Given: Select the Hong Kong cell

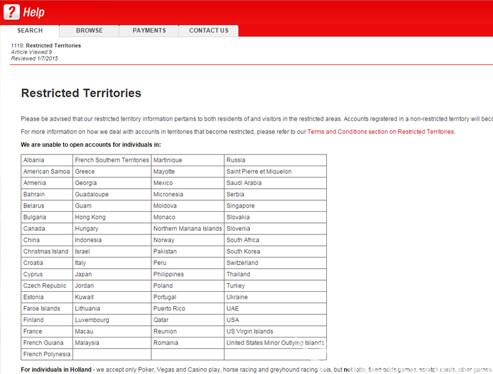Looking at the screenshot, I should point(112,217).
